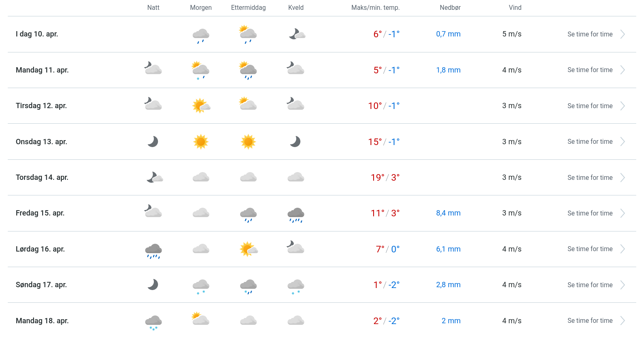
Task: Click the sunny afternoon icon for Lørdag 16. apr.
Action: pyautogui.click(x=248, y=249)
